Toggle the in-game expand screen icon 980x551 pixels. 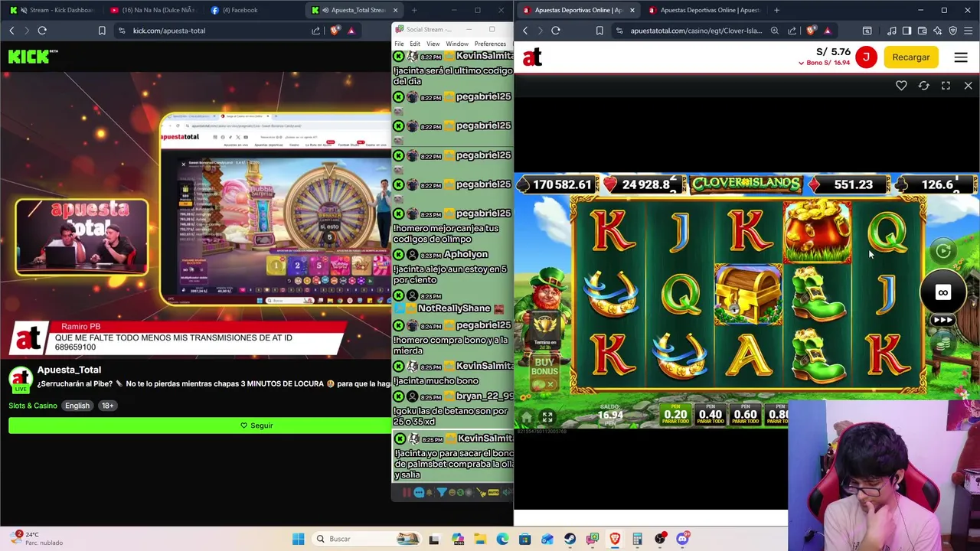pos(547,417)
